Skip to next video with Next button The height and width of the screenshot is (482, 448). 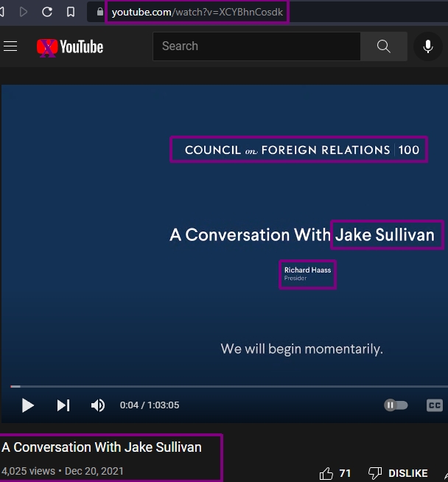pos(63,405)
